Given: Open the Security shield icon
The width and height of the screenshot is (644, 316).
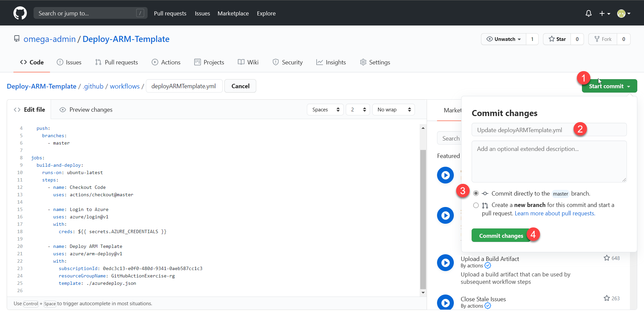Looking at the screenshot, I should point(276,62).
